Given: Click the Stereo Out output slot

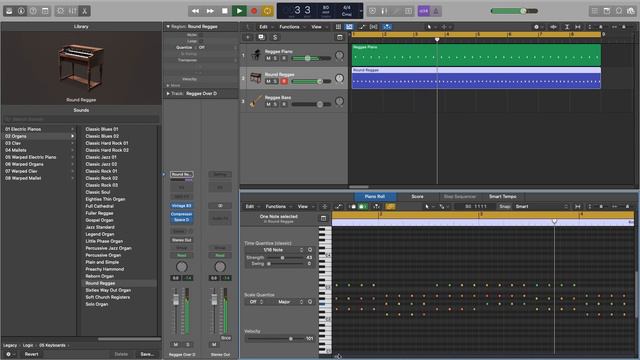Looking at the screenshot, I should click(182, 240).
